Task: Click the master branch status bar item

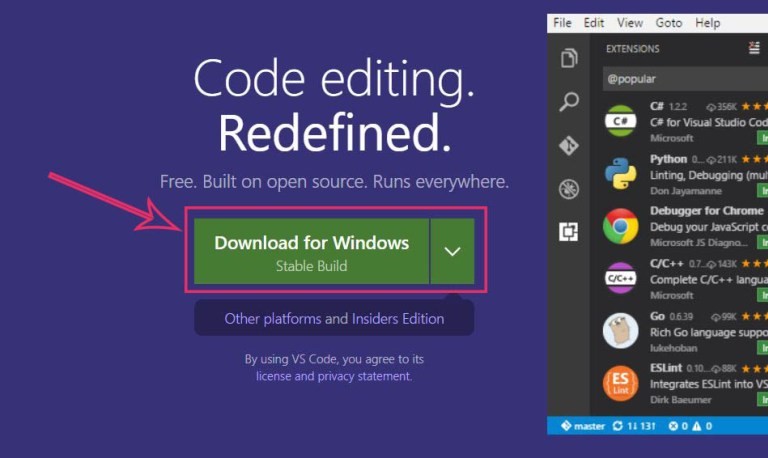Action: pos(583,426)
